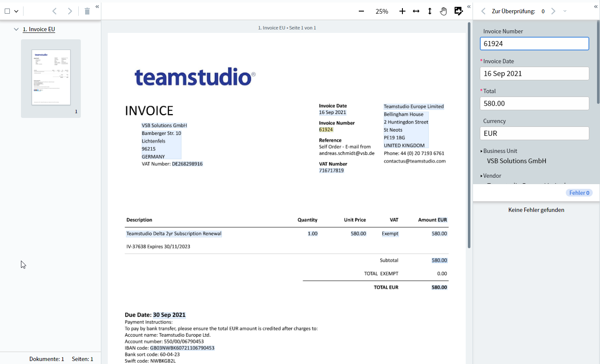Viewport: 600px width, 364px height.
Task: Tick the select-all documents checkbox
Action: click(x=7, y=11)
